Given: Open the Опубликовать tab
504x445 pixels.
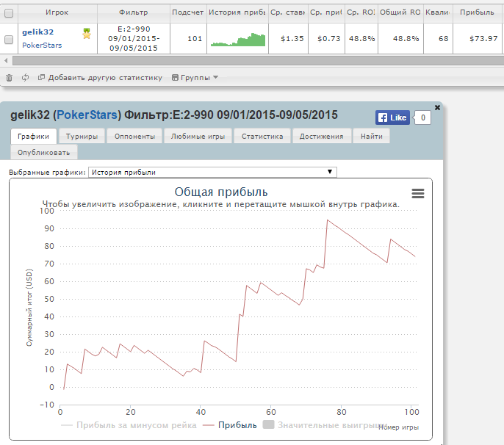Looking at the screenshot, I should [x=44, y=152].
